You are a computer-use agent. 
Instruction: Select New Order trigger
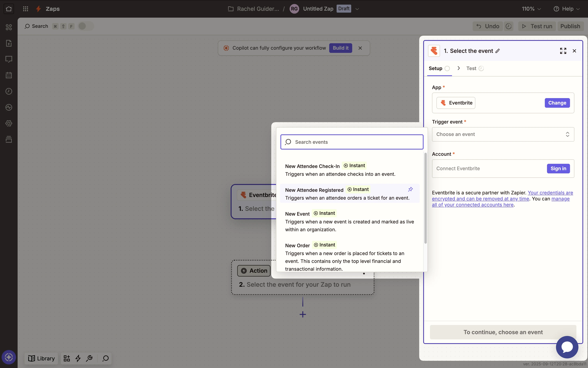[x=350, y=256]
